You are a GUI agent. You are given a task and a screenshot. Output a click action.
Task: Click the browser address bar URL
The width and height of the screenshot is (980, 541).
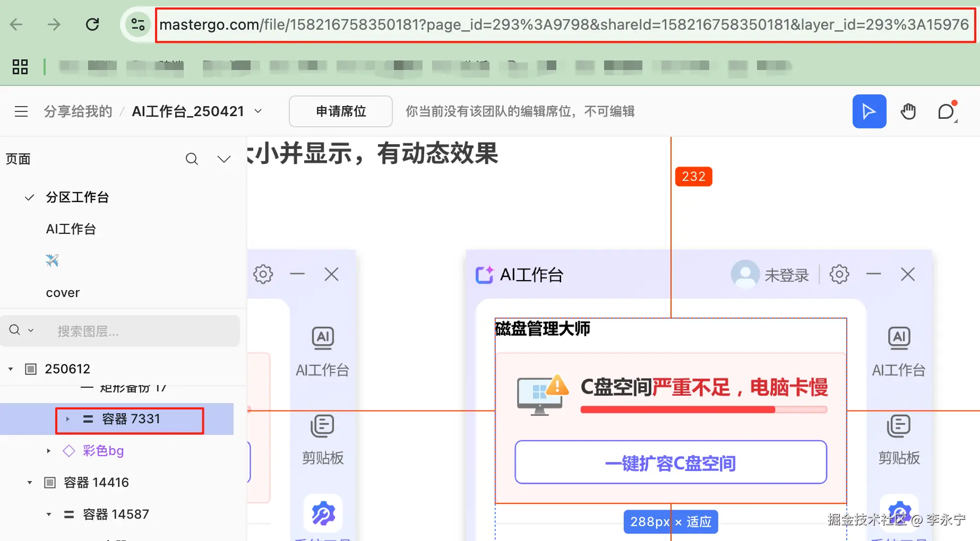(x=564, y=24)
